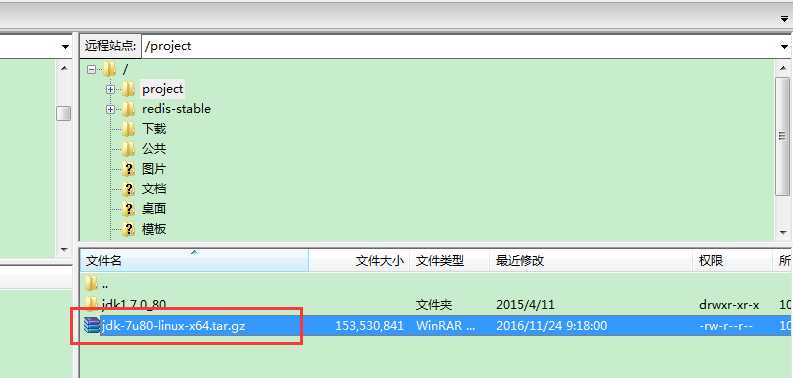Sort by the 文件类型 column header

click(x=450, y=261)
